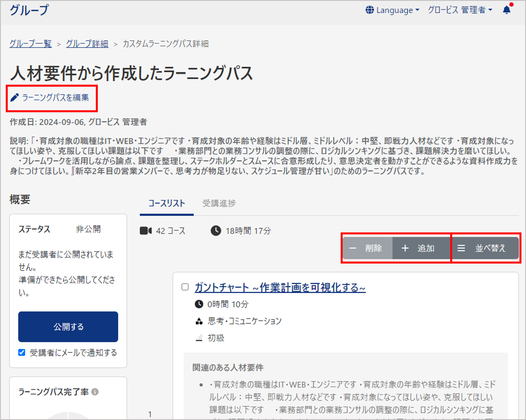Click the 思考・コミュニケーション category text
The image size is (526, 420).
coord(245,321)
